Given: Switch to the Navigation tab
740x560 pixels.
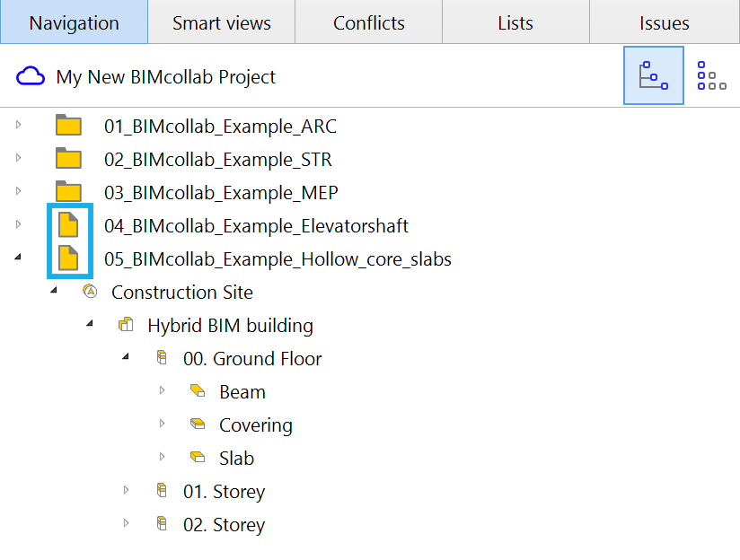Looking at the screenshot, I should pos(75,22).
